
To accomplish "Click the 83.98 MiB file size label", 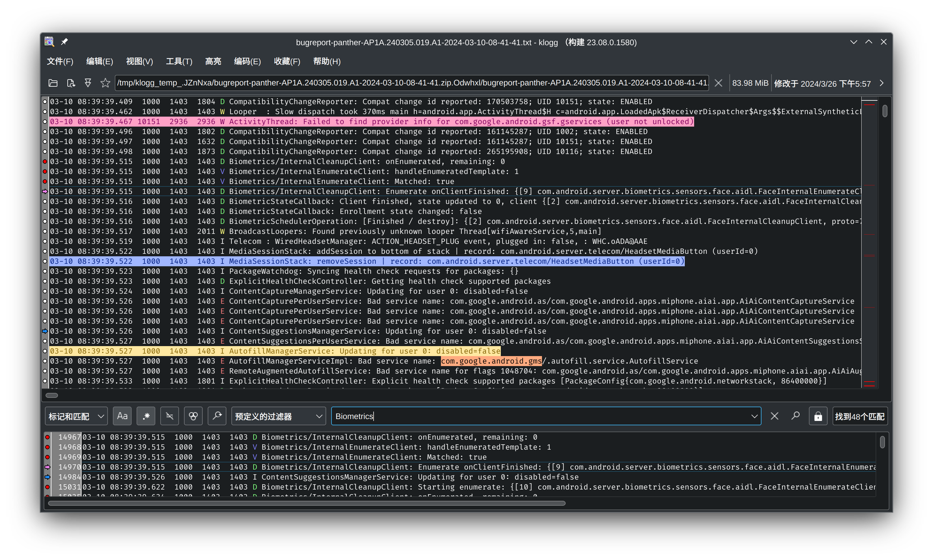I will tap(750, 83).
